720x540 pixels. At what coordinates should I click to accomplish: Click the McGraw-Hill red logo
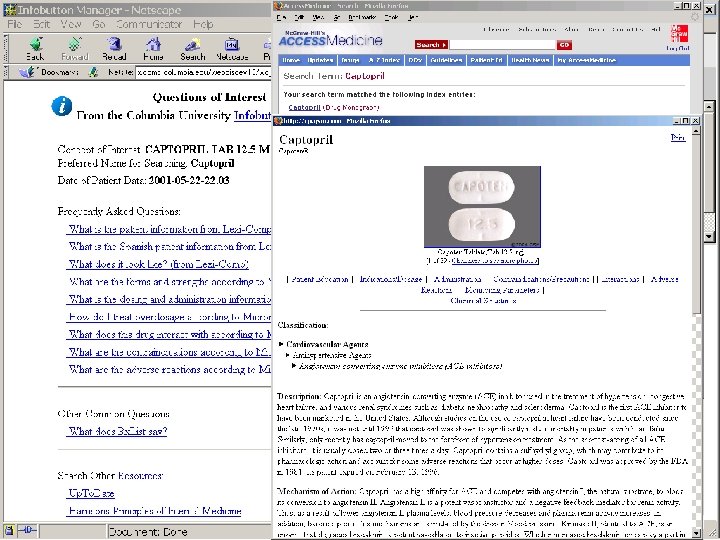tap(679, 34)
